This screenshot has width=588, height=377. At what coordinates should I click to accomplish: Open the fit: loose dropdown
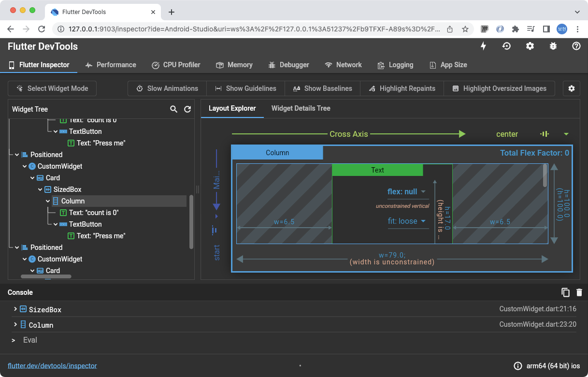coord(408,221)
